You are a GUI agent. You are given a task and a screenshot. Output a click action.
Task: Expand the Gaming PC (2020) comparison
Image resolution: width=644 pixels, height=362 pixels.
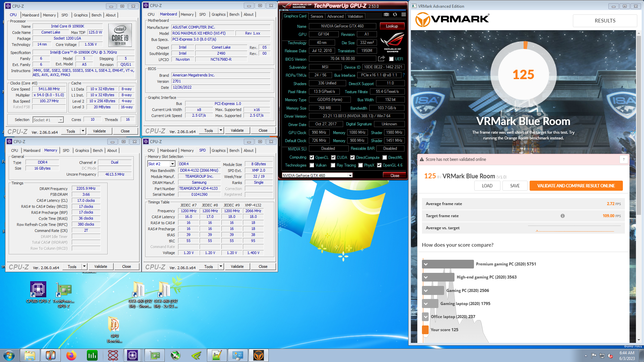tap(426, 291)
